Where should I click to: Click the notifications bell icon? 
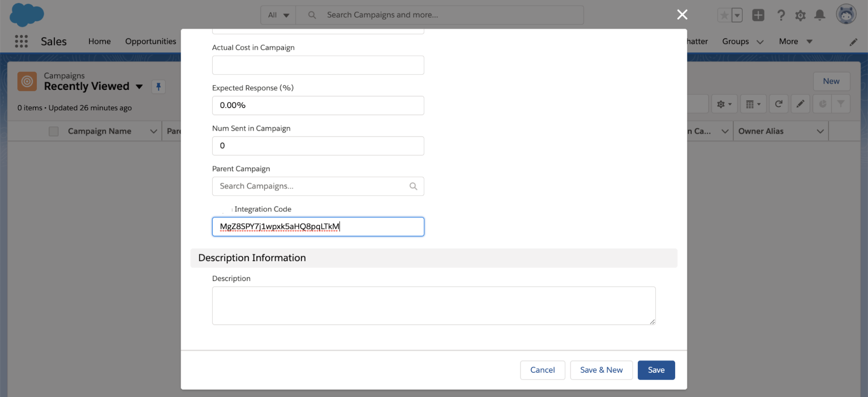(x=819, y=15)
